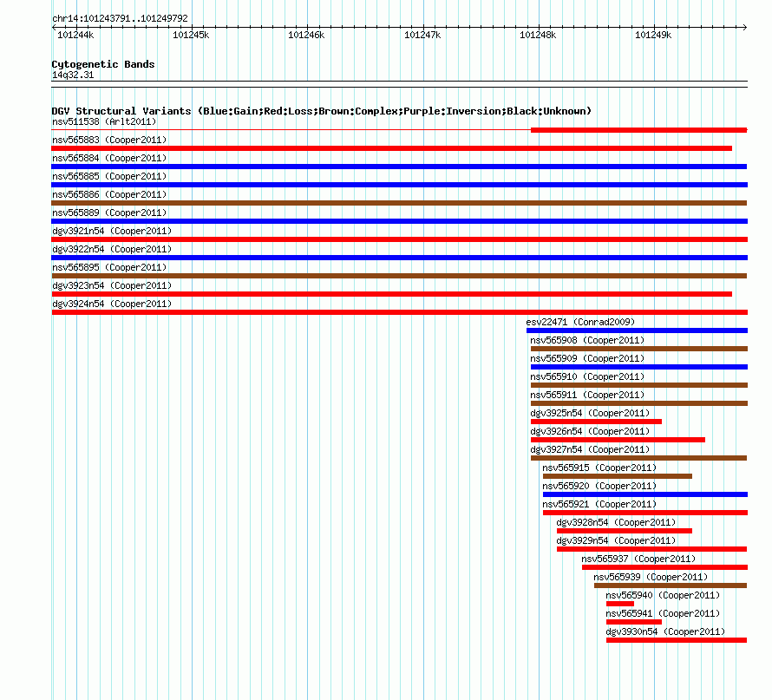Image resolution: width=772 pixels, height=700 pixels.
Task: Click the DGV Structural Variants track title
Action: click(322, 111)
